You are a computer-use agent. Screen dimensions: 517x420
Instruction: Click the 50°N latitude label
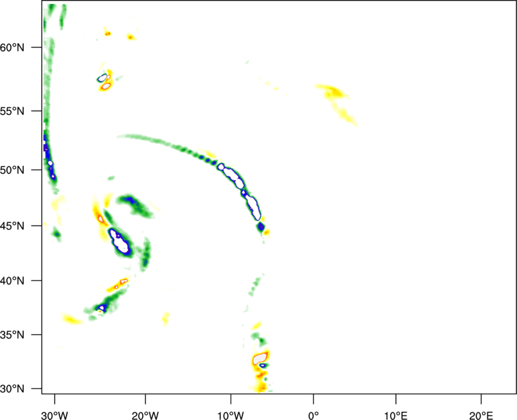coord(12,170)
